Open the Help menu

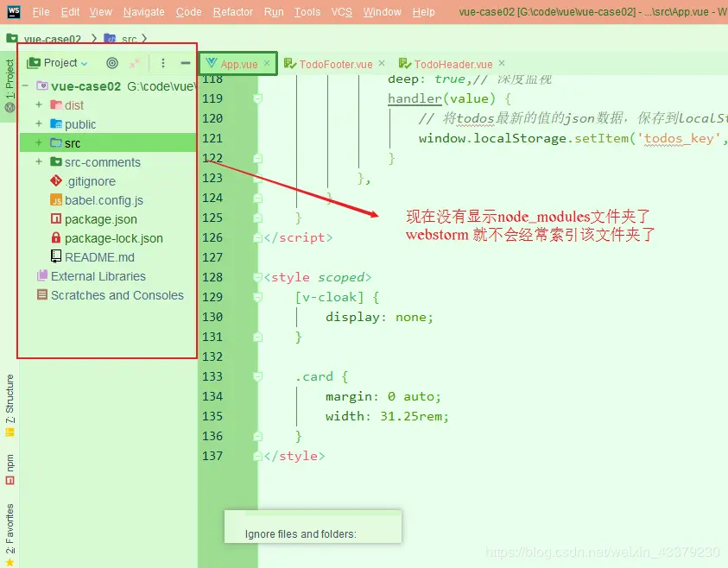[x=423, y=11]
